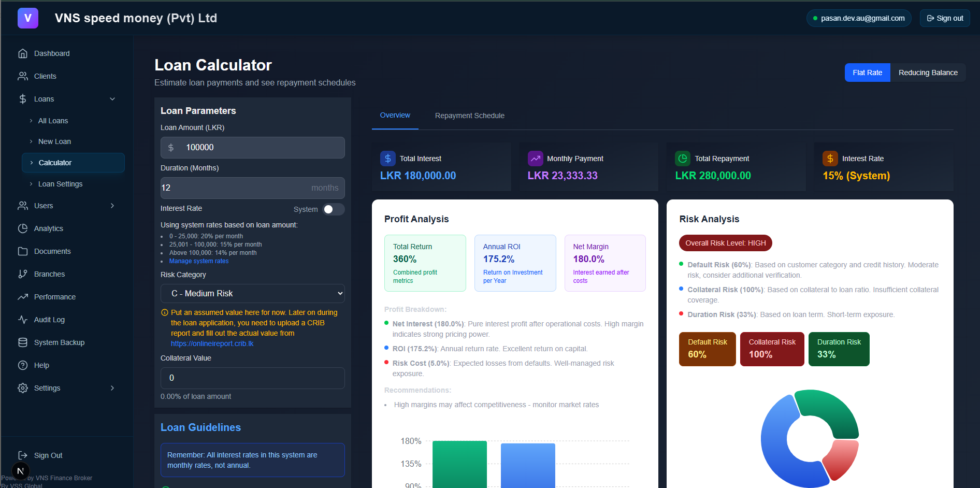Toggle the System interest rate switch
This screenshot has width=980, height=488.
click(333, 209)
